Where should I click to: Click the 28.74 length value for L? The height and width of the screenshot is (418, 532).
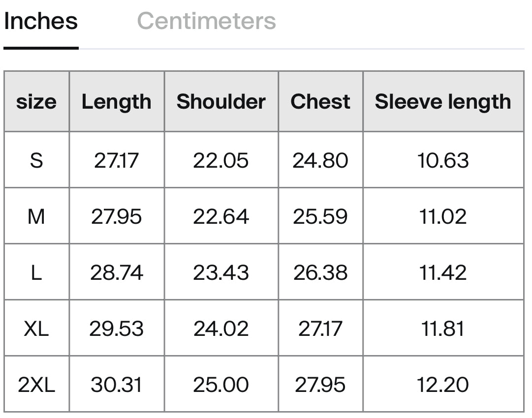pos(117,272)
